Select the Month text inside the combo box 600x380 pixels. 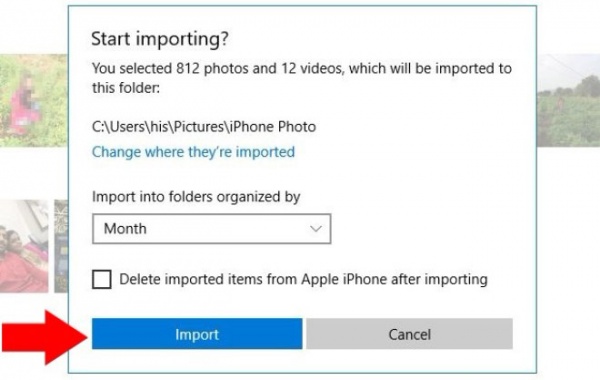click(125, 228)
